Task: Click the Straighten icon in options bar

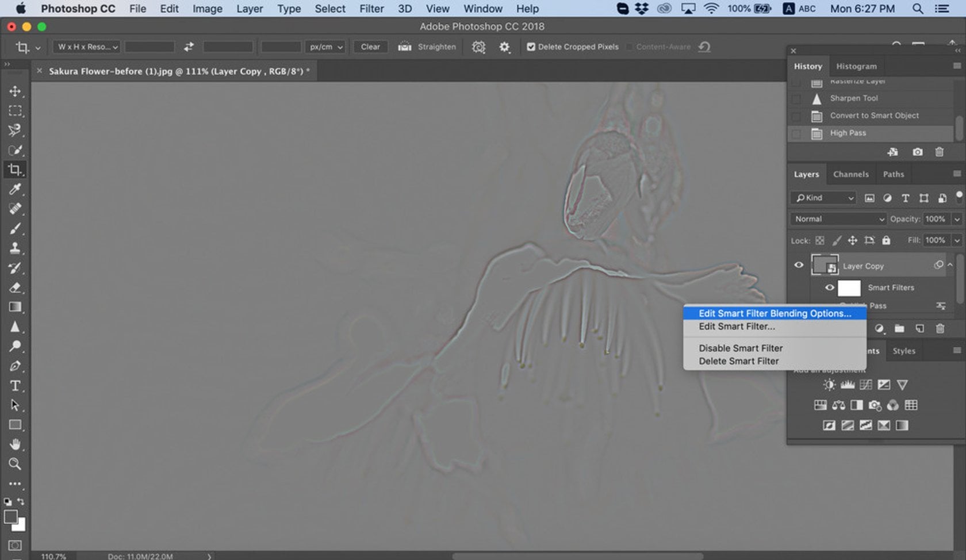Action: (405, 47)
